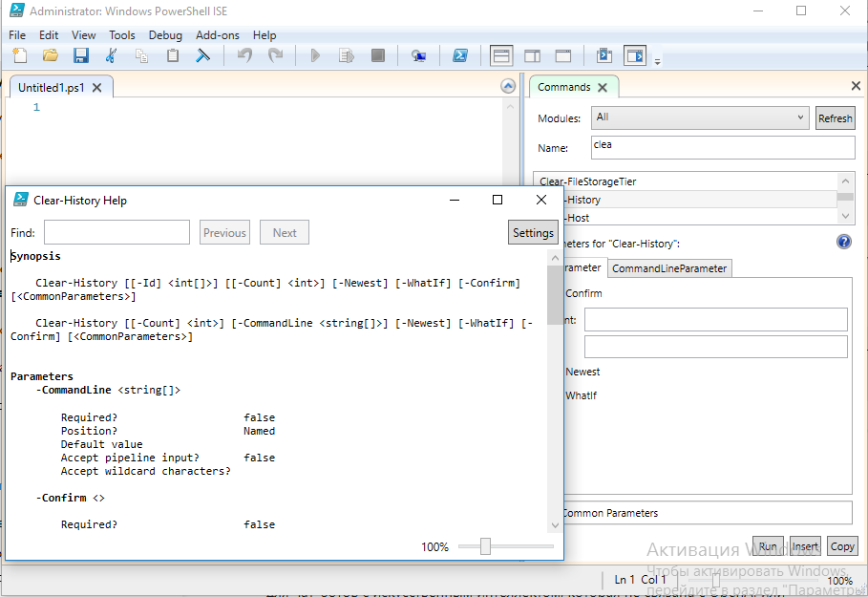Select the Clear-History command entry
868x597 pixels.
[700, 200]
